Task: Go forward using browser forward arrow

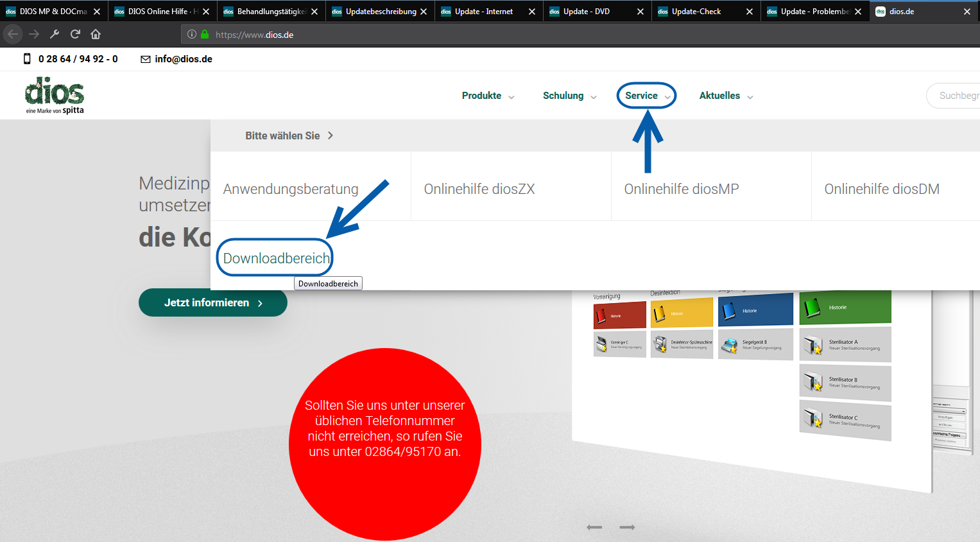Action: click(34, 34)
